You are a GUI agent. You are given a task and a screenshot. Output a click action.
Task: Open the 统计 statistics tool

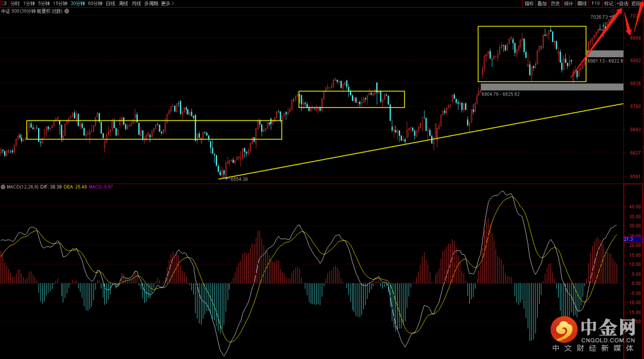[x=569, y=4]
